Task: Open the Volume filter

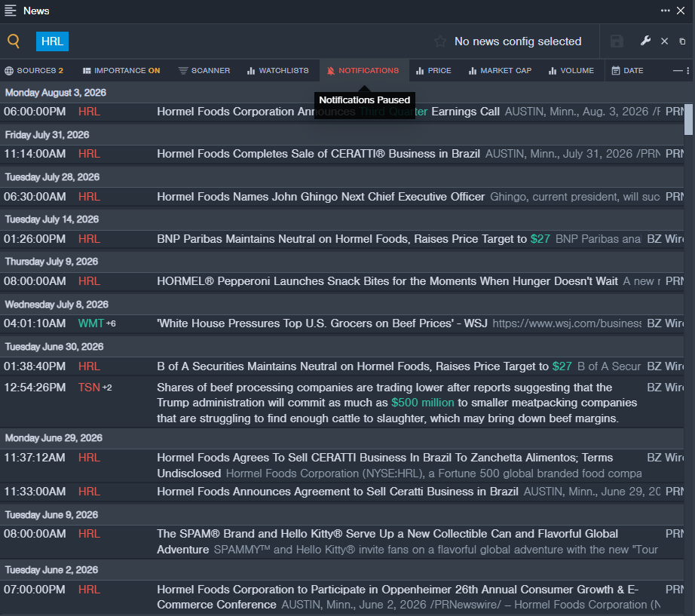Action: (x=571, y=71)
